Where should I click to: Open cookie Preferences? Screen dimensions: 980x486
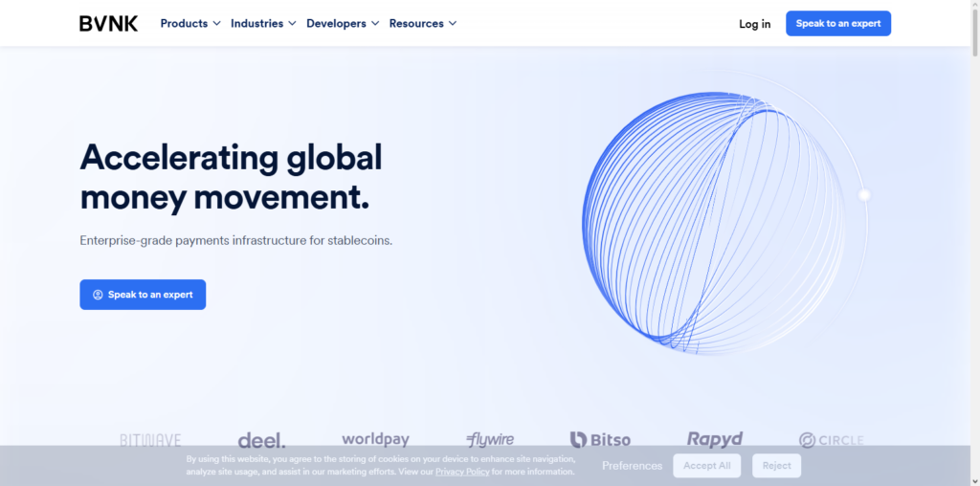pyautogui.click(x=632, y=465)
